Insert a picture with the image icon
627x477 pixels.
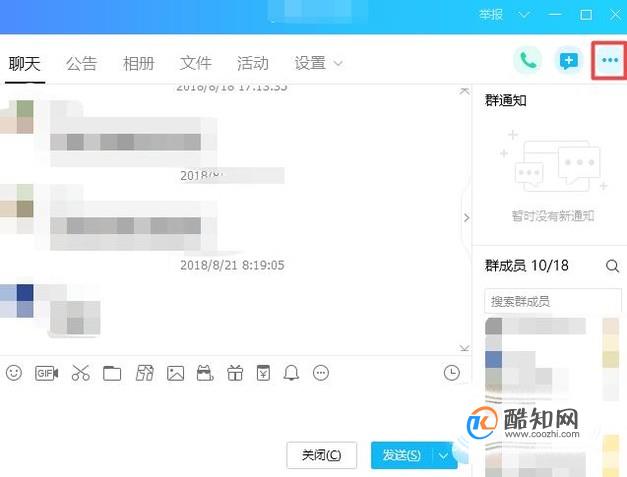(176, 373)
